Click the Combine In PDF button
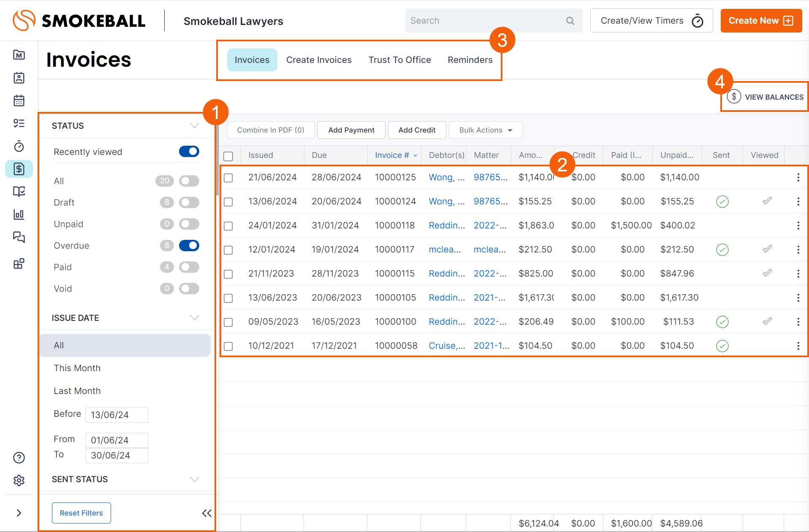Image resolution: width=809 pixels, height=532 pixels. (x=271, y=130)
